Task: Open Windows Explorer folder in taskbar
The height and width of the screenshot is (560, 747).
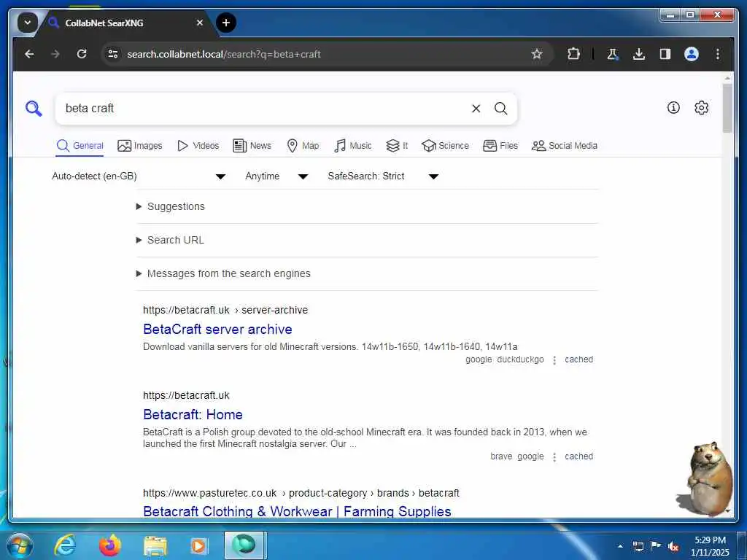Action: coord(155,545)
